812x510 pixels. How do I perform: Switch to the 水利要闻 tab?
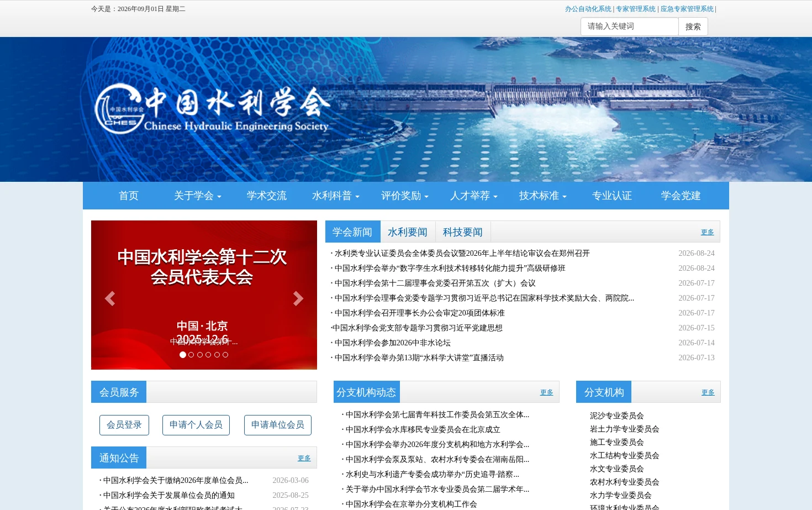tap(408, 232)
